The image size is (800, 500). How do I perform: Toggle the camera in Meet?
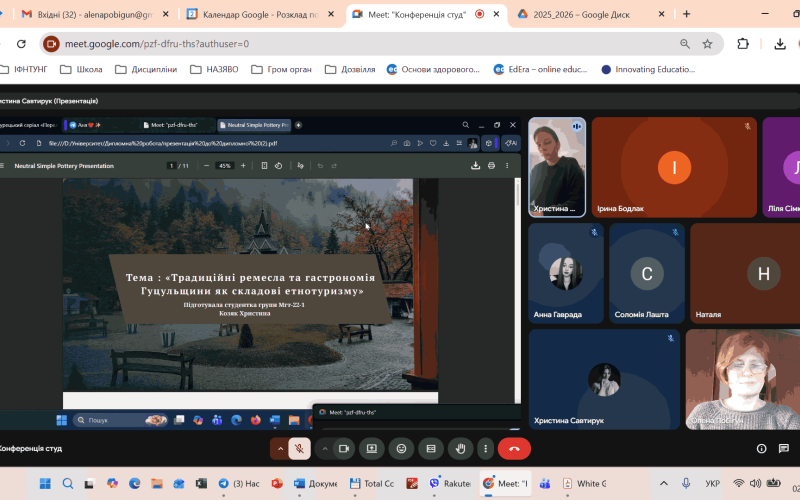pyautogui.click(x=343, y=449)
